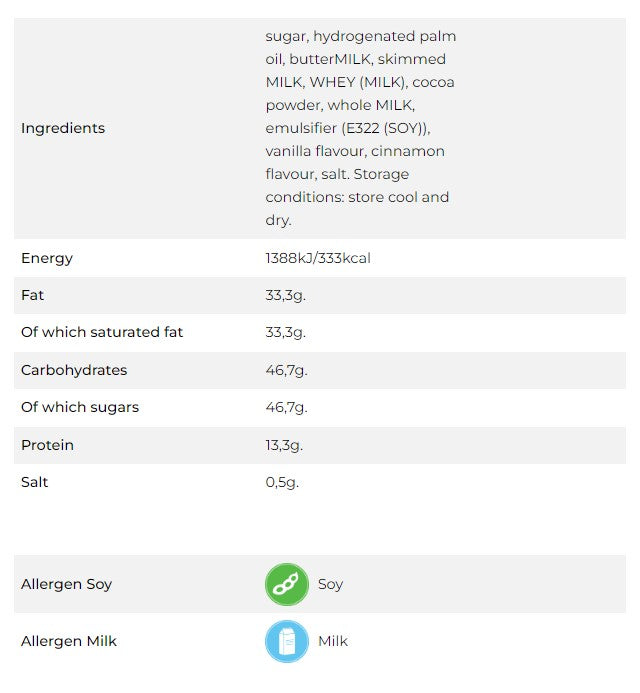
Task: Click the saturated fat value 33,3g
Action: coord(286,332)
